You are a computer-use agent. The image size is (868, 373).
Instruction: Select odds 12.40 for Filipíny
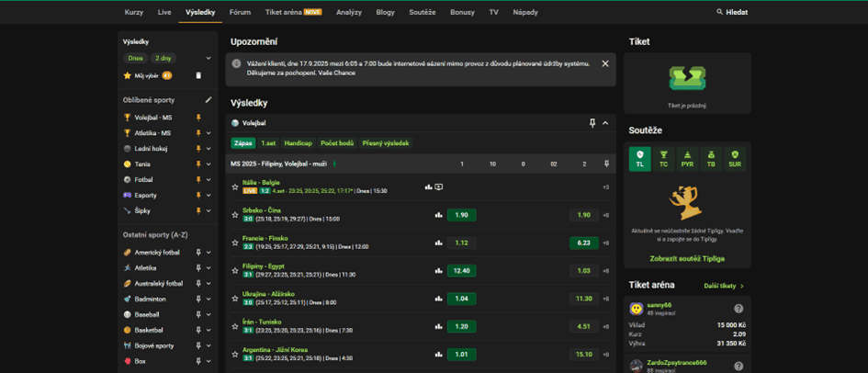point(462,271)
